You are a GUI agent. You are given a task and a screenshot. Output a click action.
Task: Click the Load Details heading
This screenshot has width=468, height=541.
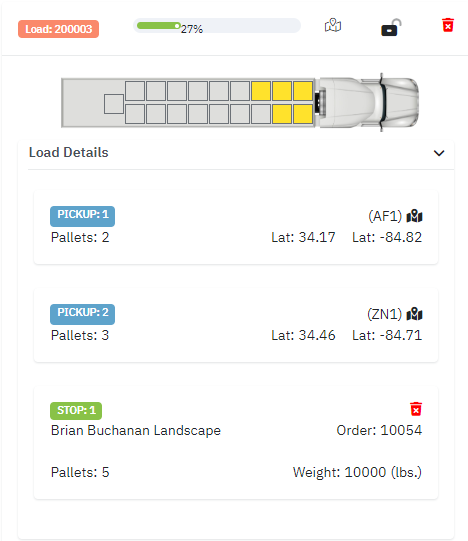tap(69, 153)
